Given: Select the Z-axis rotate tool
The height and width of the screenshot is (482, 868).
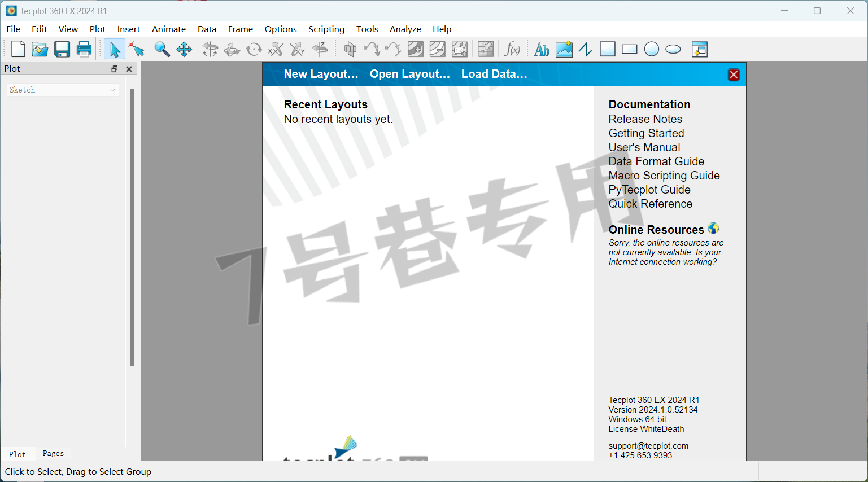Looking at the screenshot, I should coord(320,50).
